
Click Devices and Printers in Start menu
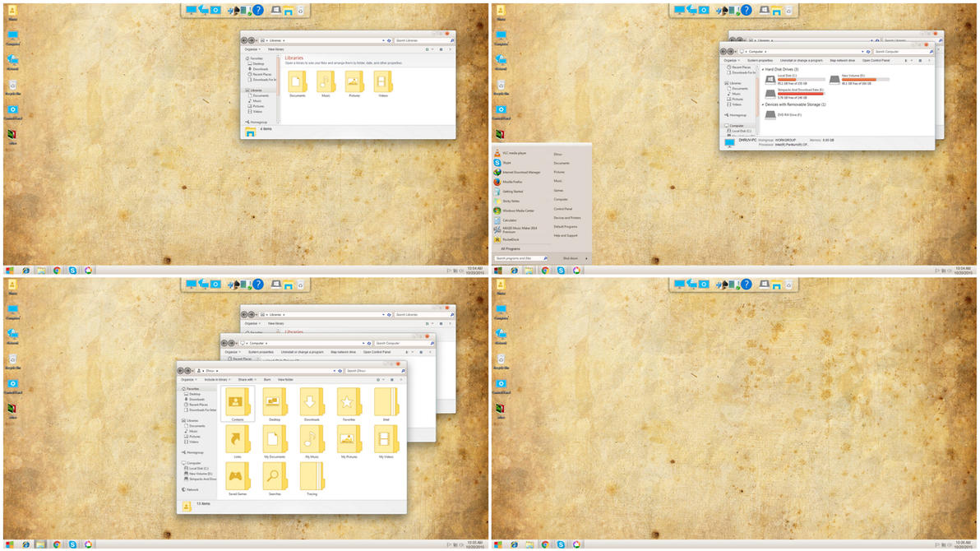(x=566, y=218)
